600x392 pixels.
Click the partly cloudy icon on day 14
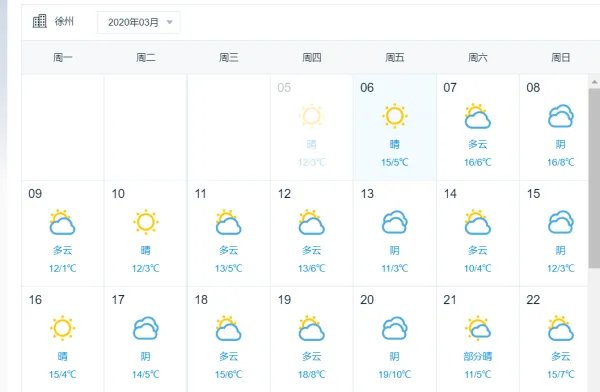click(478, 222)
